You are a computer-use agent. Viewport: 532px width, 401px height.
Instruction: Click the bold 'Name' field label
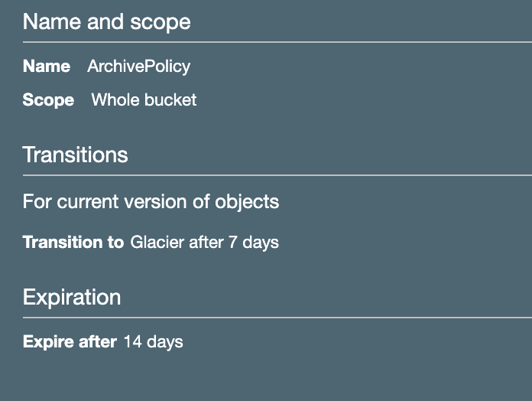[46, 67]
